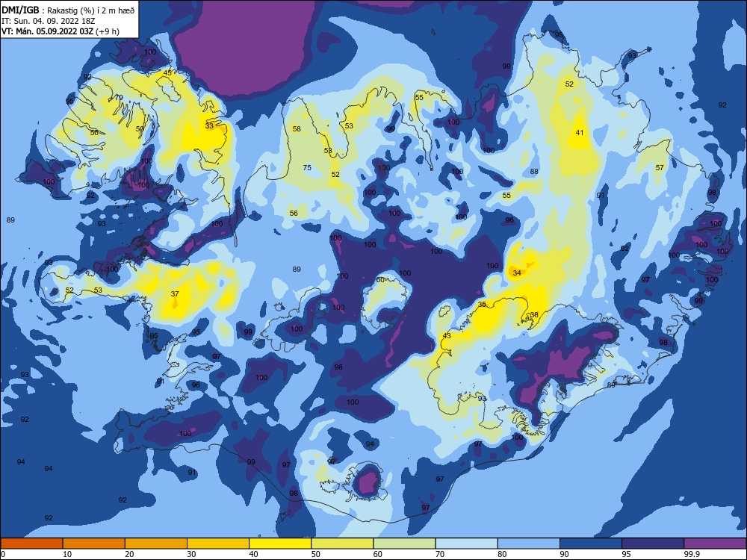Click the legend scale label 20
This screenshot has width=747, height=560.
coord(129,554)
